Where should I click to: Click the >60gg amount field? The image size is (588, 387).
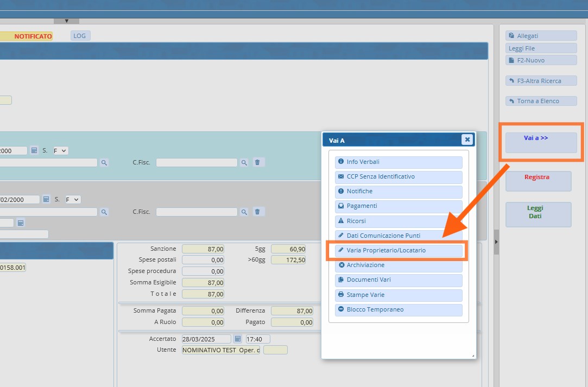(x=288, y=260)
